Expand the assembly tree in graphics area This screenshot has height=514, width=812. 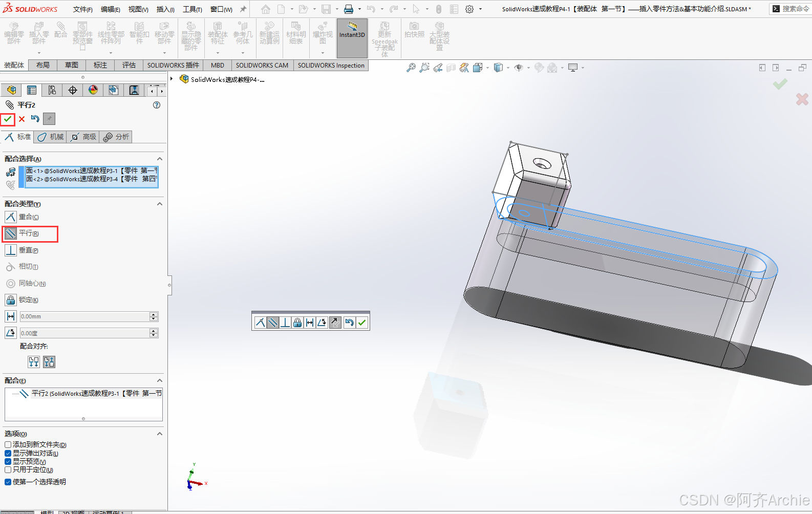click(172, 79)
